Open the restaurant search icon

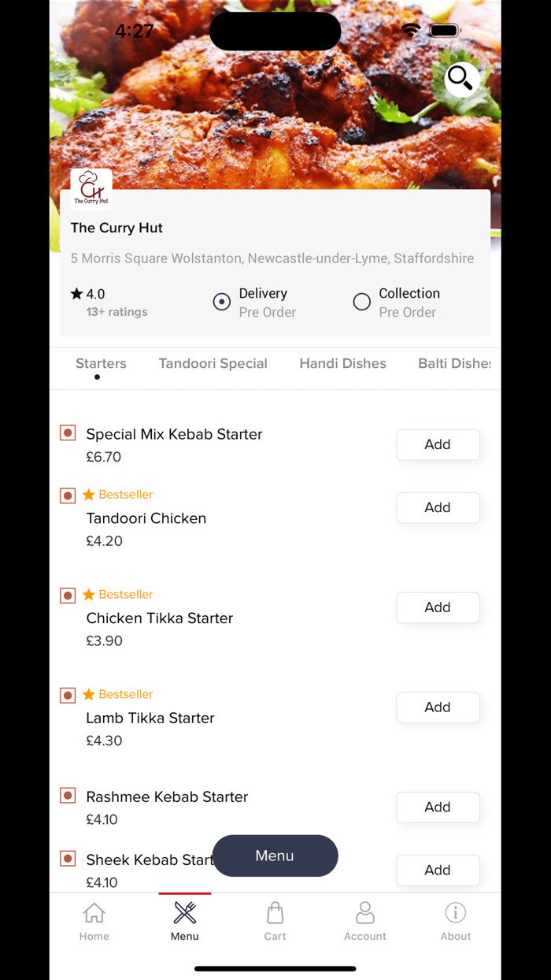tap(460, 79)
